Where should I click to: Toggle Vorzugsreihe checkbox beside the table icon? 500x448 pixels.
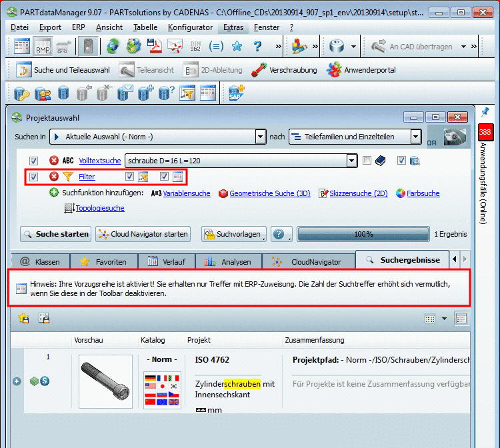pyautogui.click(x=164, y=176)
